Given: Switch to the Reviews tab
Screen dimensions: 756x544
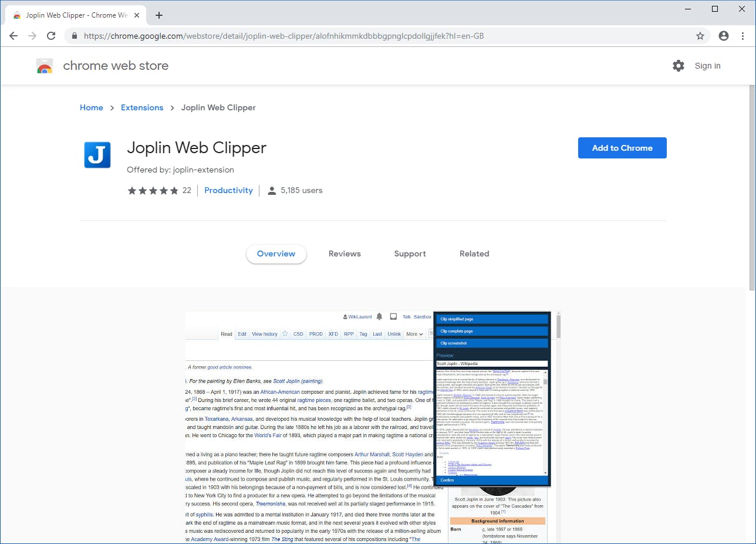Looking at the screenshot, I should click(345, 254).
